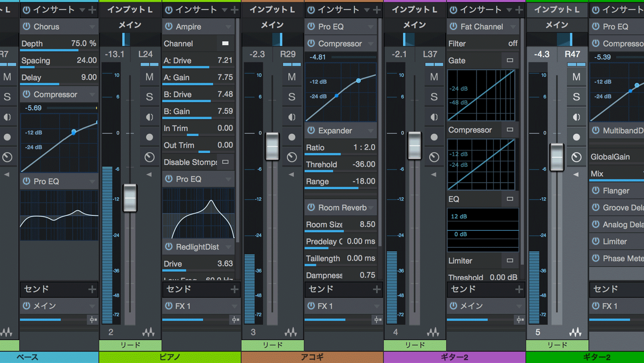The height and width of the screenshot is (363, 644).
Task: Solo channel 3 with S button
Action: (292, 97)
